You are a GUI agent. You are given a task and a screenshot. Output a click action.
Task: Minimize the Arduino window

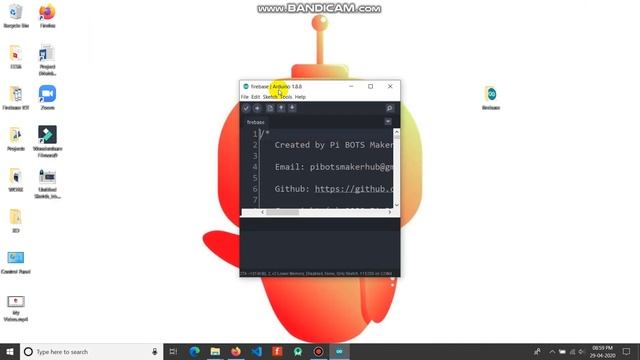point(351,87)
